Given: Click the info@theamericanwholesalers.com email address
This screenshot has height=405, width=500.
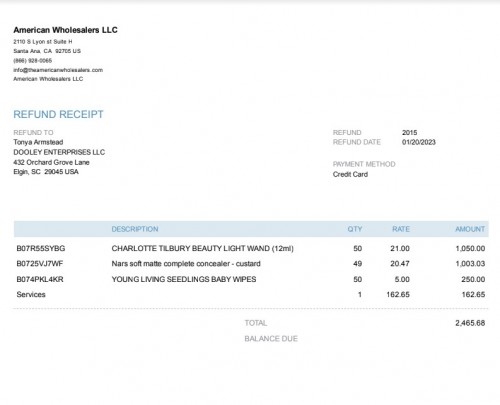Looking at the screenshot, I should click(x=58, y=70).
